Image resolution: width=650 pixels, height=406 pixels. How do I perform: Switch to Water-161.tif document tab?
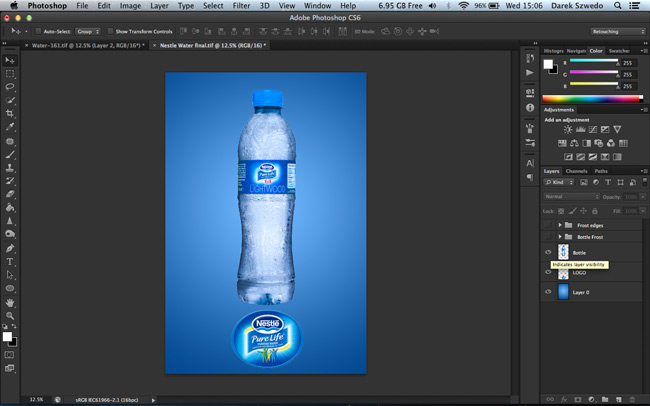[x=88, y=45]
